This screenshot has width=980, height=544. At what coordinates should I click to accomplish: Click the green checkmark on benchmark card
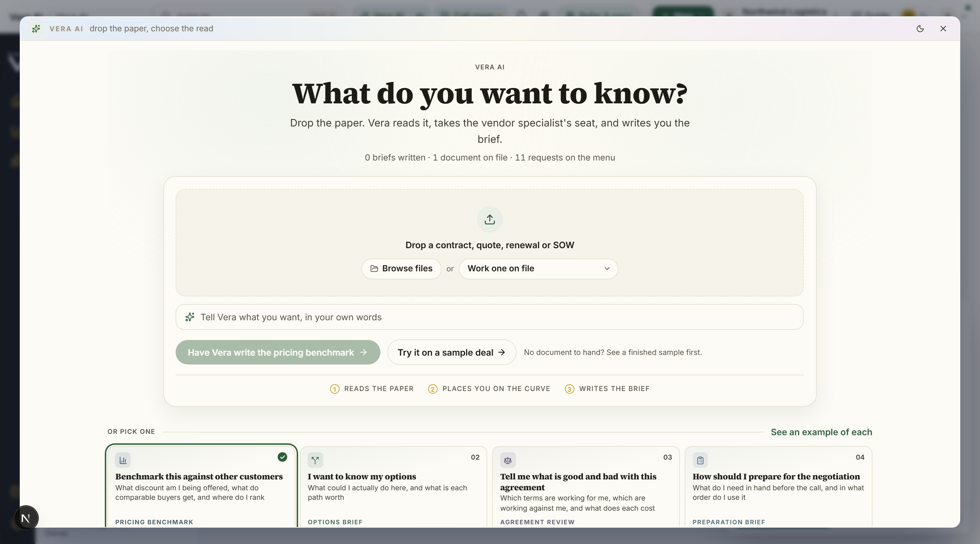[x=282, y=457]
